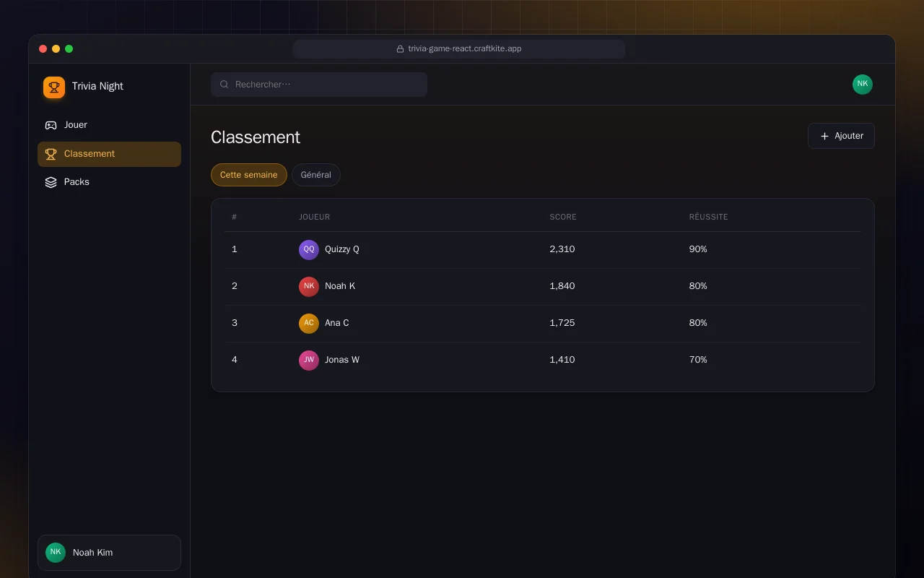This screenshot has height=578, width=924.
Task: Select the player name Ana C
Action: point(337,323)
